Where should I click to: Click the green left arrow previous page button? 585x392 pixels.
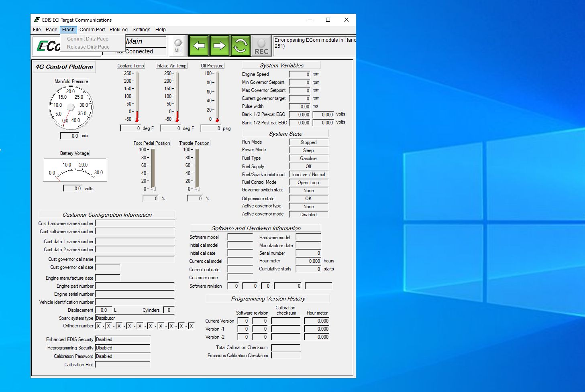(199, 46)
